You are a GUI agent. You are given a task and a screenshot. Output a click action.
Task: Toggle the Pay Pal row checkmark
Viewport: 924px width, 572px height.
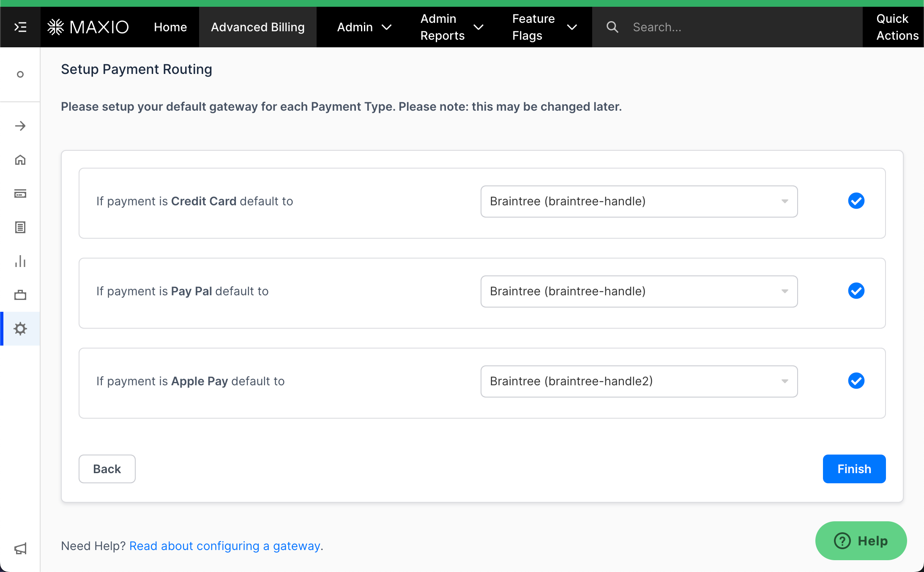[x=856, y=291]
